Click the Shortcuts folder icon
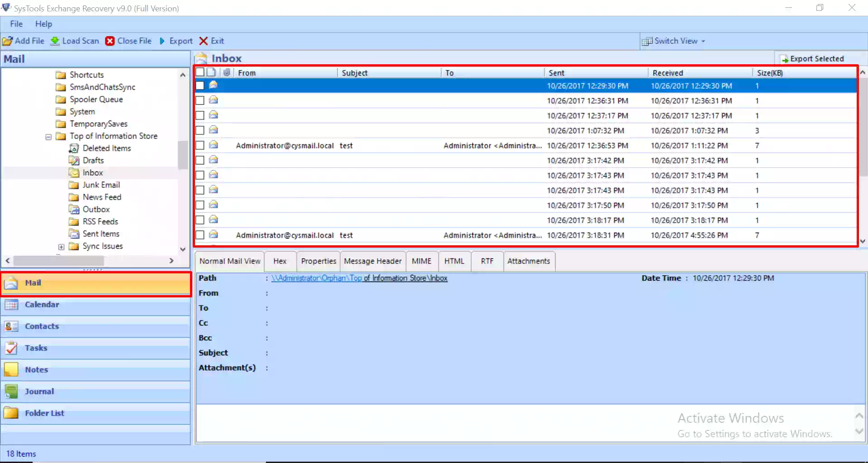Image resolution: width=868 pixels, height=463 pixels. coord(61,75)
